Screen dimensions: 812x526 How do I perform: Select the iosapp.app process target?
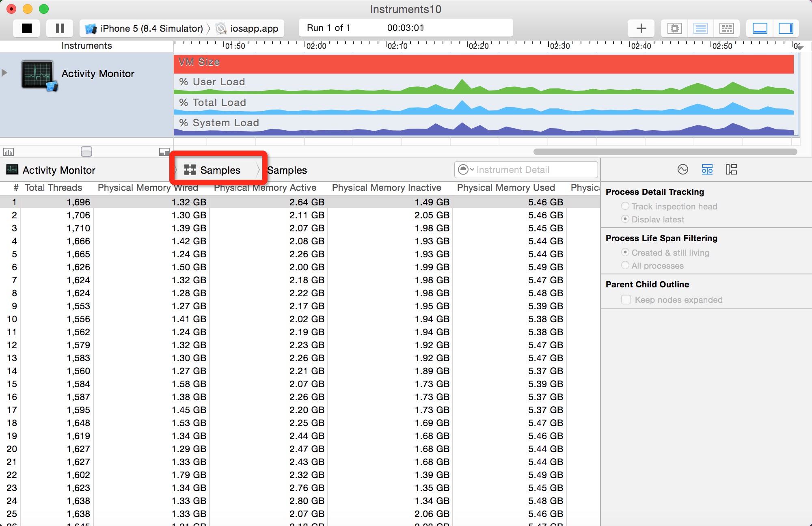coord(248,28)
